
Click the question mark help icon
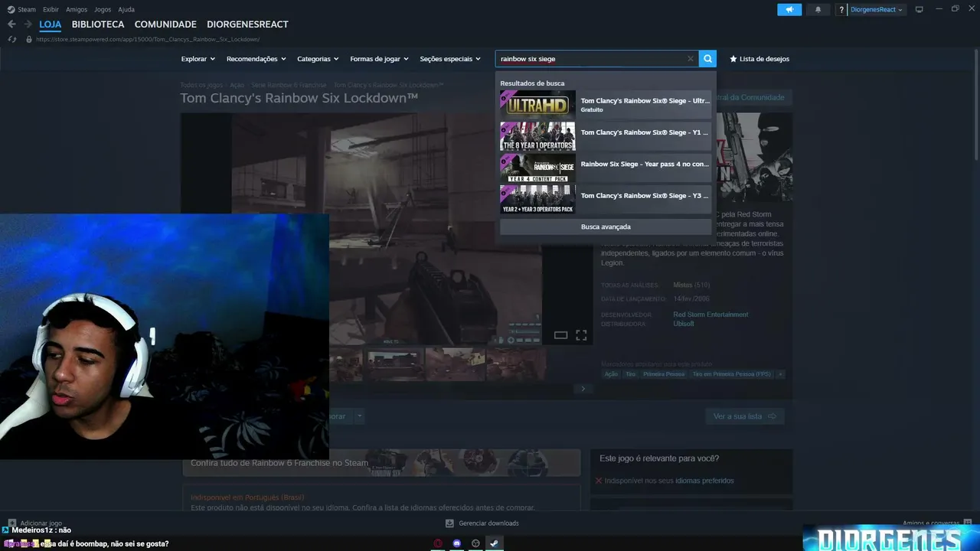(841, 10)
